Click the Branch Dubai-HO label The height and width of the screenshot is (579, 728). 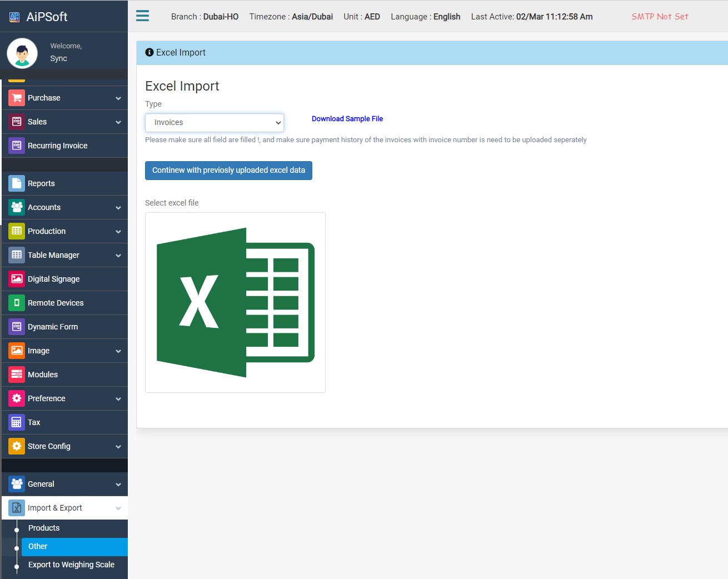coord(205,17)
